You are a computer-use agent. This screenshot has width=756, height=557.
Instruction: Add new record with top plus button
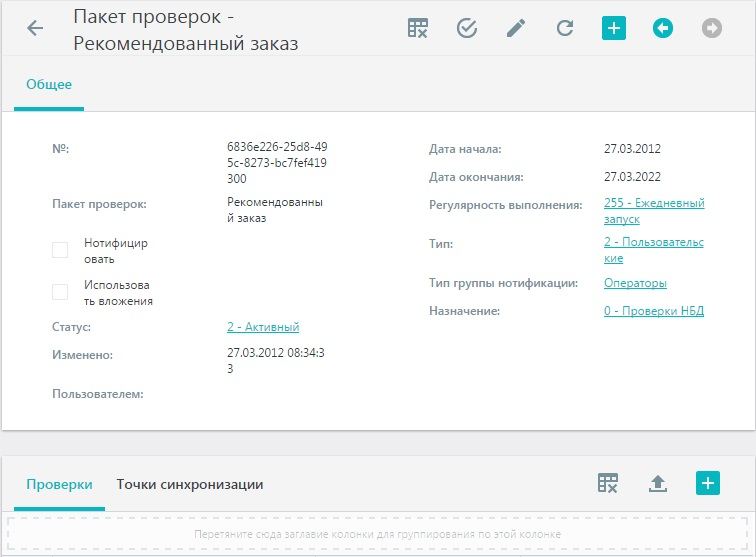coord(614,28)
